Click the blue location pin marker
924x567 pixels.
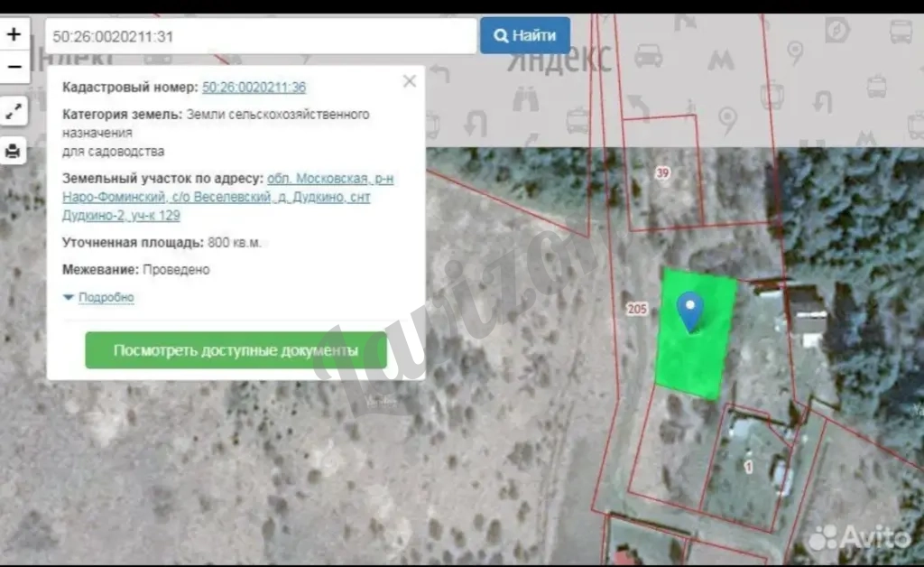(x=690, y=311)
